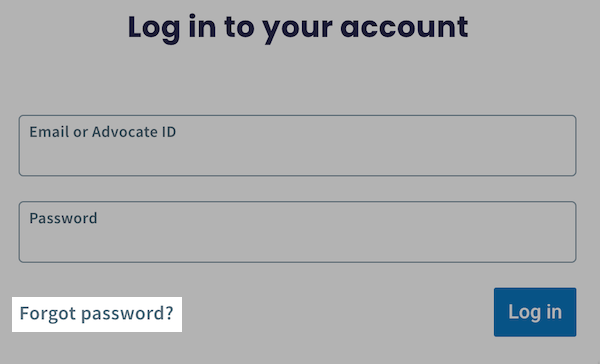Submit the form with Log in
The width and height of the screenshot is (600, 364).
tap(535, 312)
